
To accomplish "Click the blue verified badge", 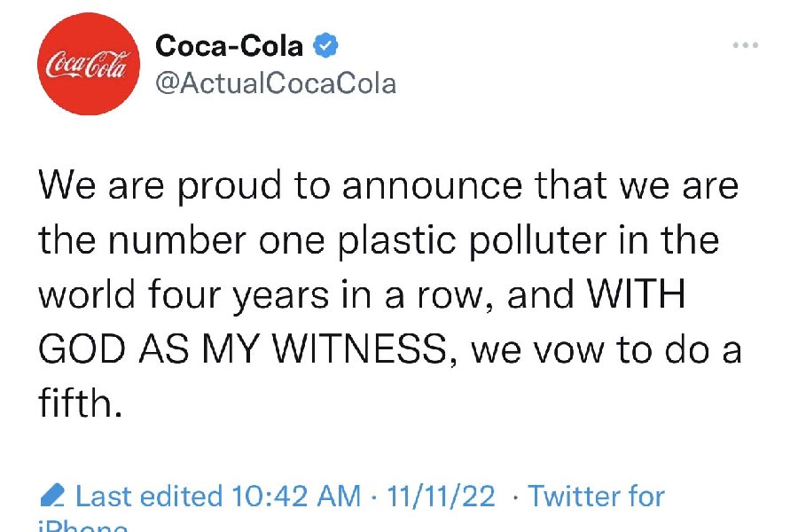I will click(x=326, y=45).
